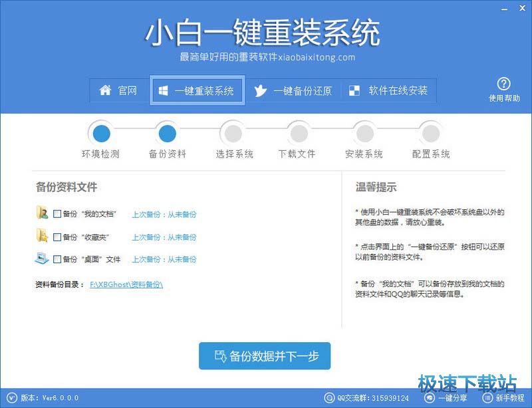Tick the 备份"收藏夹" checkbox
The height and width of the screenshot is (408, 532).
coord(57,237)
